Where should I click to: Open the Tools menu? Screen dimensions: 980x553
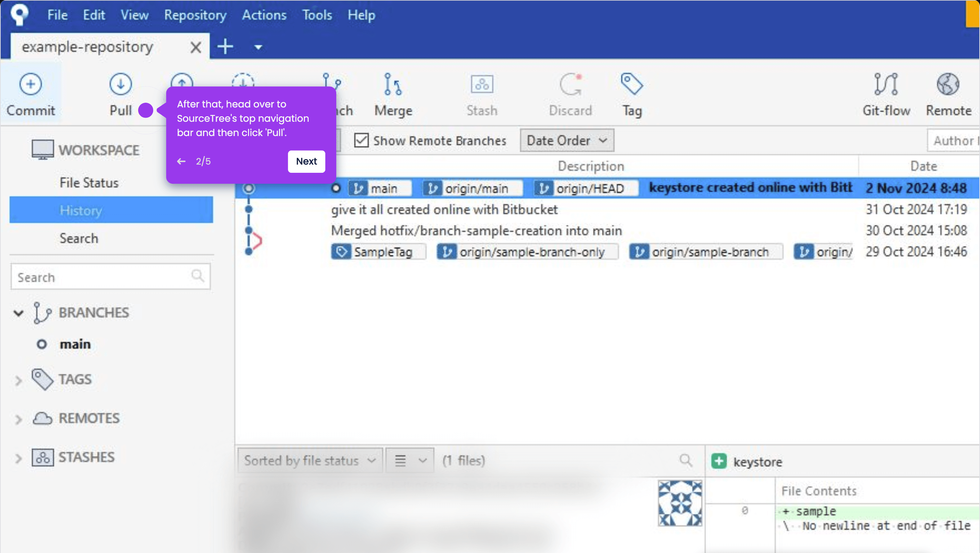point(317,15)
